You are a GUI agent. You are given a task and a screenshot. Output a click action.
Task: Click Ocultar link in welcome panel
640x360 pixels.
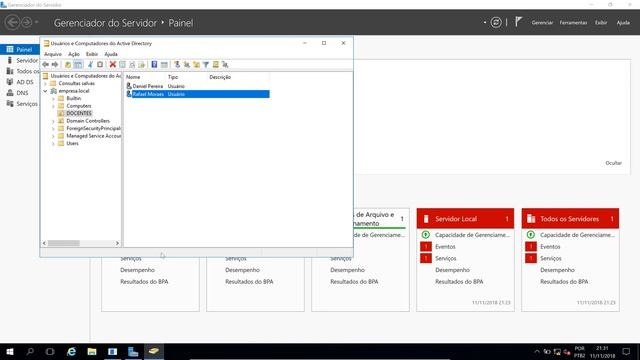coord(613,163)
